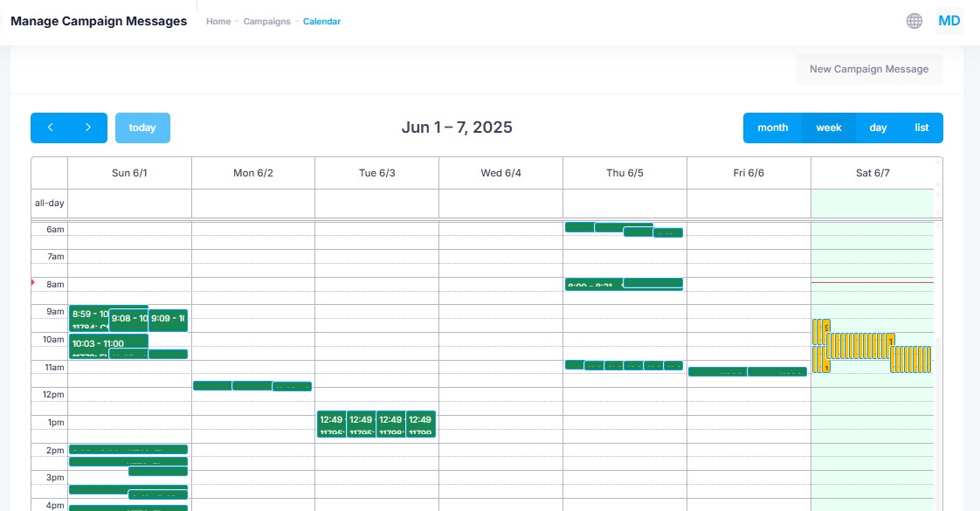Click the 8am time label
The image size is (980, 511).
pos(55,284)
